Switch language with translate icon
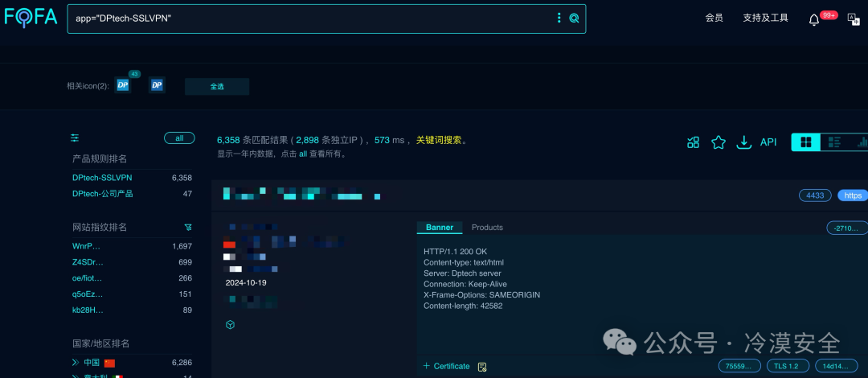The height and width of the screenshot is (378, 868). tap(853, 18)
